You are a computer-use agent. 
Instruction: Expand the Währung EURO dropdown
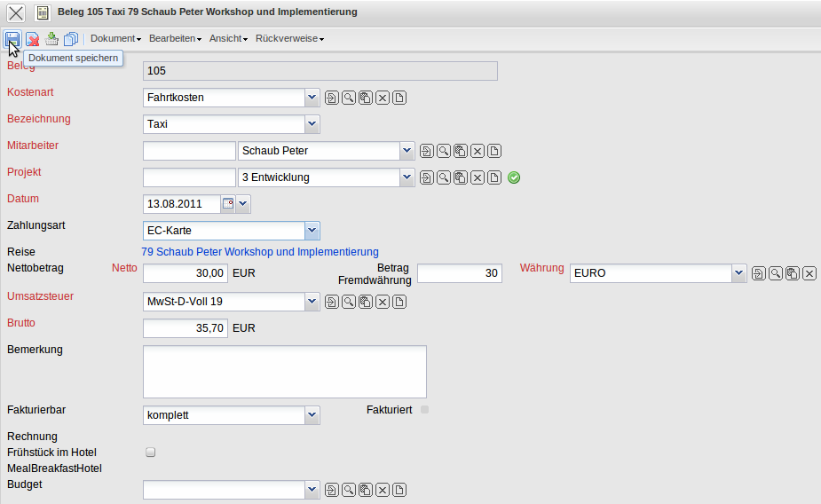738,273
